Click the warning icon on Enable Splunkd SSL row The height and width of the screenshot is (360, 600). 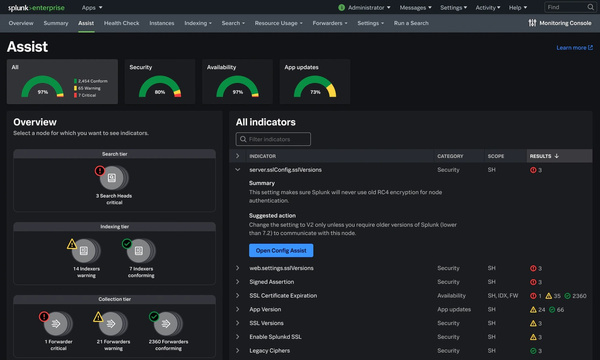coord(533,337)
